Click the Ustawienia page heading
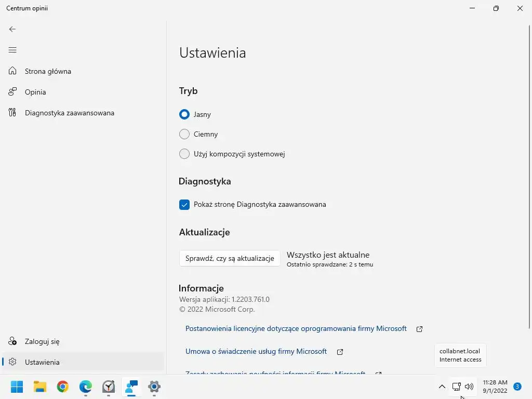This screenshot has height=399, width=532. (212, 53)
